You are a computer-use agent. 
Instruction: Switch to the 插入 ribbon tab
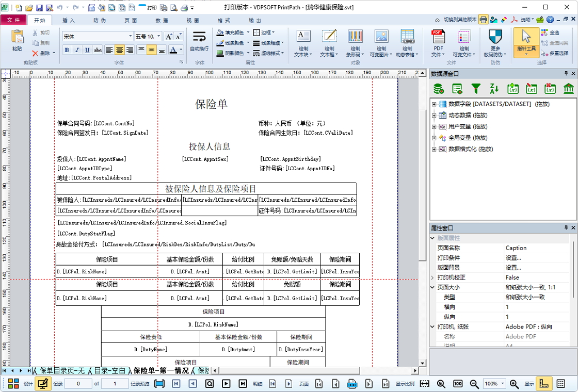[69, 20]
